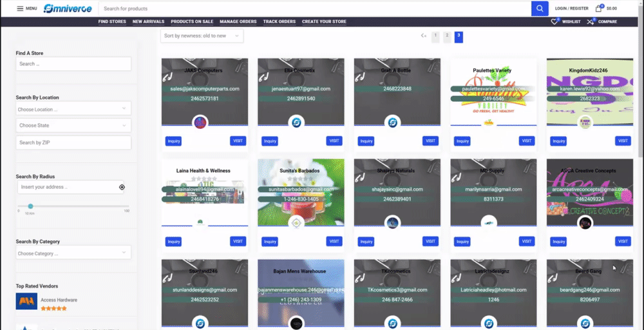Click Sunita's Barbados banner image
The image size is (644, 330).
point(301,192)
